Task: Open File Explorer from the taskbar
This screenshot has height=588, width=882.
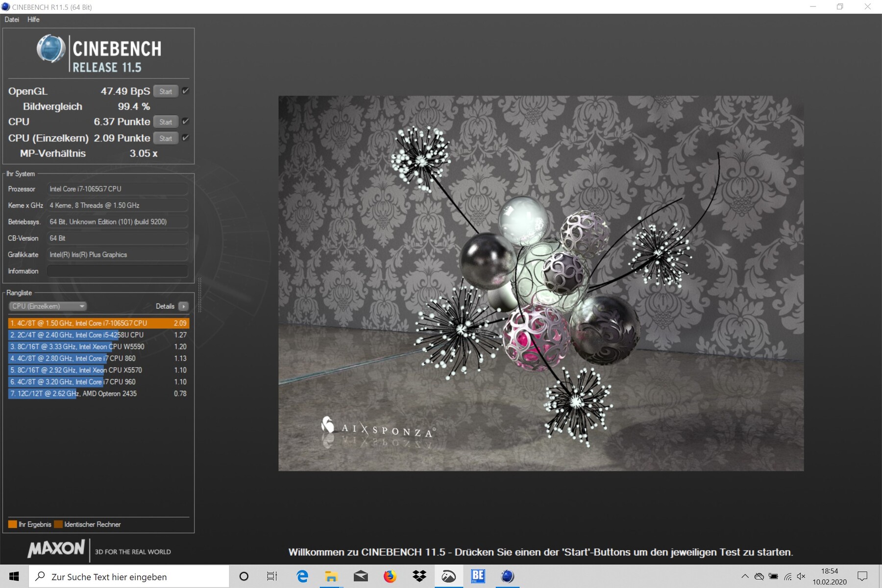Action: [331, 576]
